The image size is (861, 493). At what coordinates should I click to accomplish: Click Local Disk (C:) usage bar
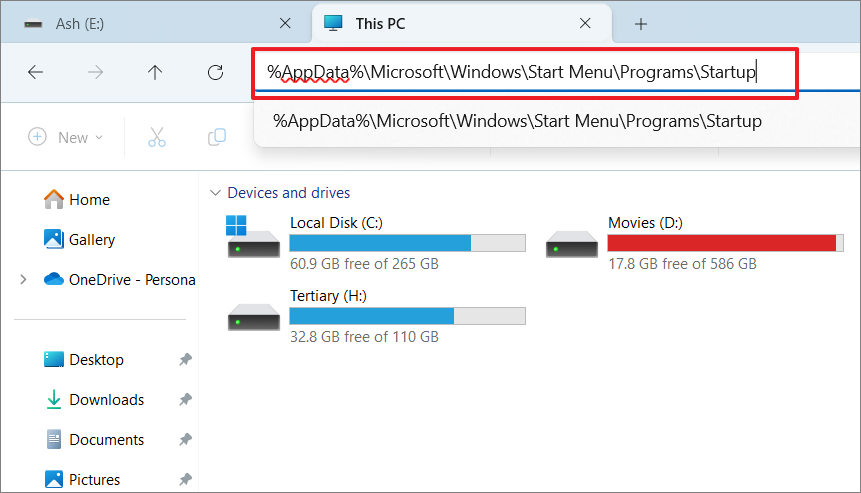[407, 243]
